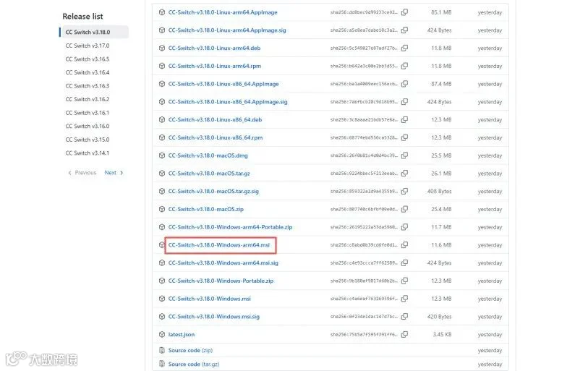Download CC-Switch-v3.18.0-Windows-arm64.msi
Image resolution: width=588 pixels, height=371 pixels.
219,245
